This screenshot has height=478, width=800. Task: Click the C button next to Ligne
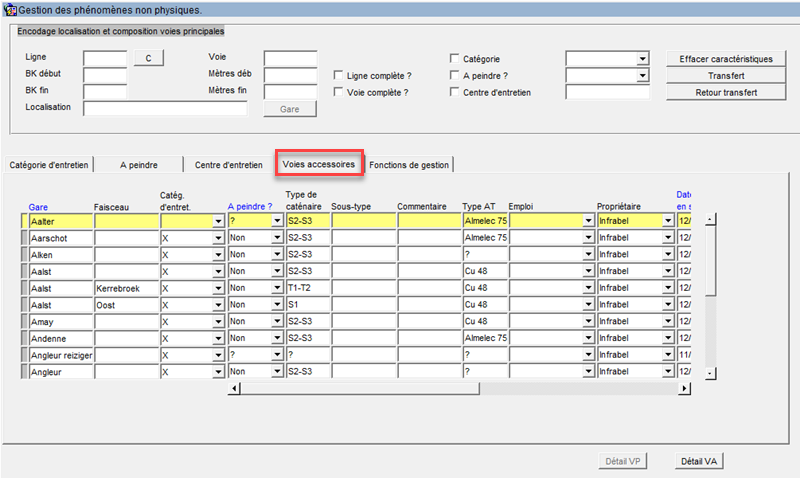pyautogui.click(x=148, y=58)
